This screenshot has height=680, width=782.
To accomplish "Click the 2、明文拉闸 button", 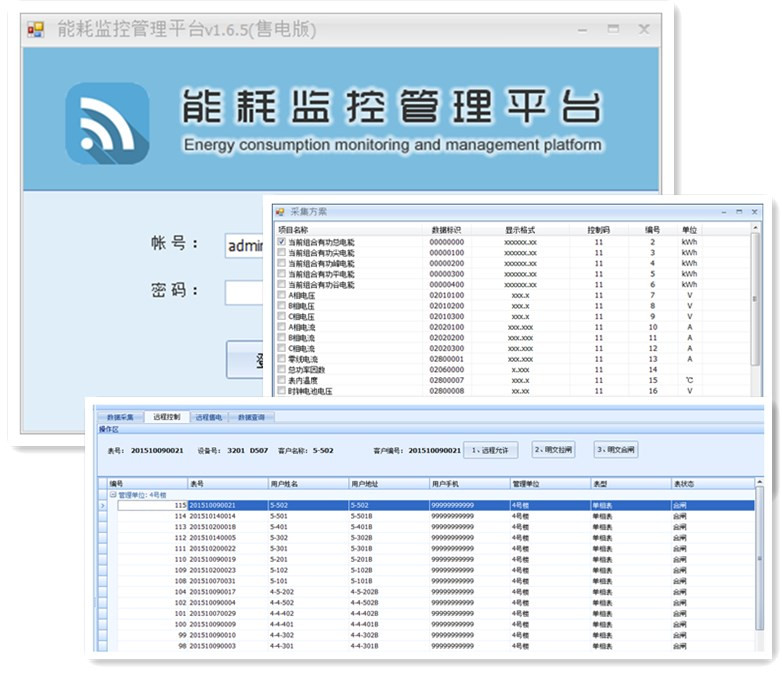I will [554, 450].
